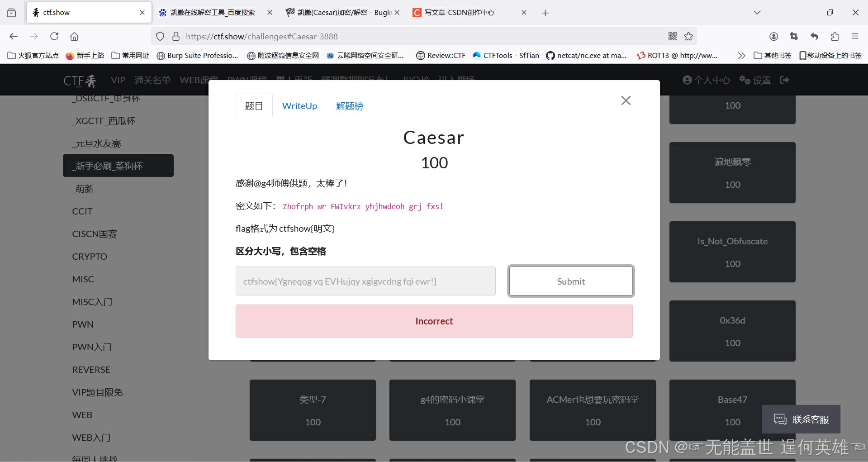Image resolution: width=868 pixels, height=462 pixels.
Task: Select the _元旦水友赛 category
Action: pyautogui.click(x=96, y=143)
